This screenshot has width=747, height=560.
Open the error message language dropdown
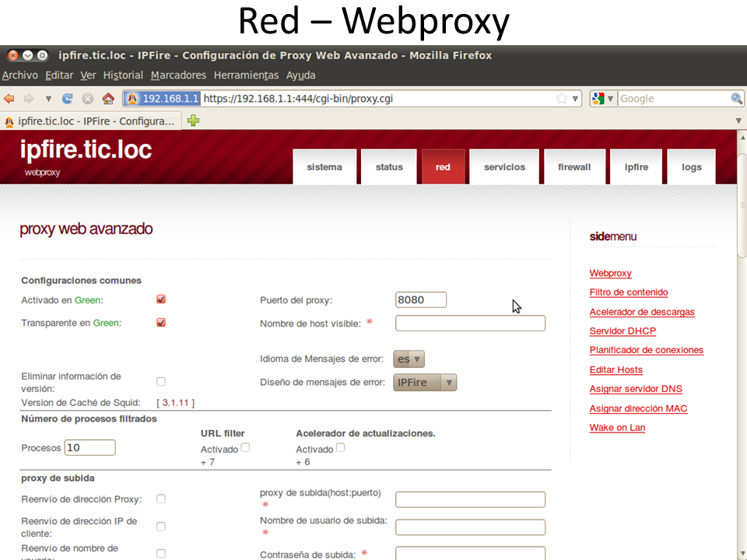409,359
